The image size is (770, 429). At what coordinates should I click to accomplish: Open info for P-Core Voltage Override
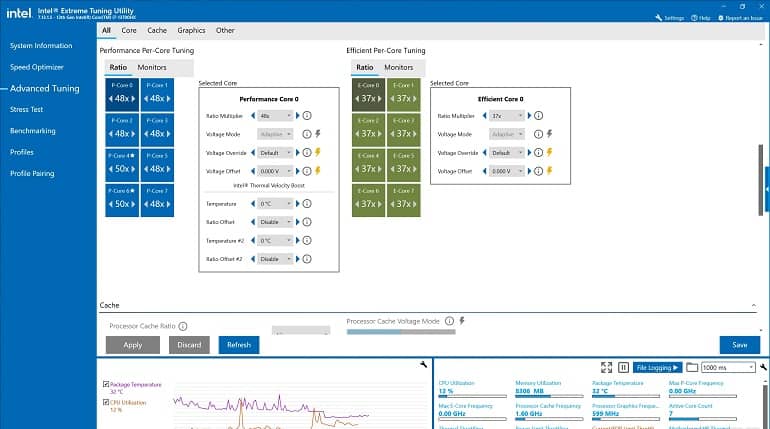(x=307, y=153)
